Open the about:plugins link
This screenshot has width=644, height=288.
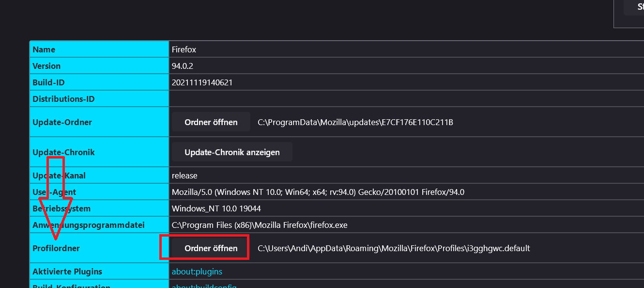tap(197, 272)
